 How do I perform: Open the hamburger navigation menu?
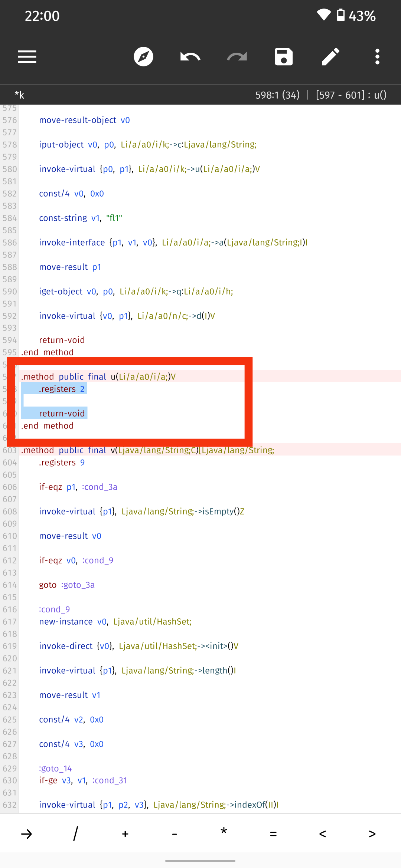[x=27, y=57]
